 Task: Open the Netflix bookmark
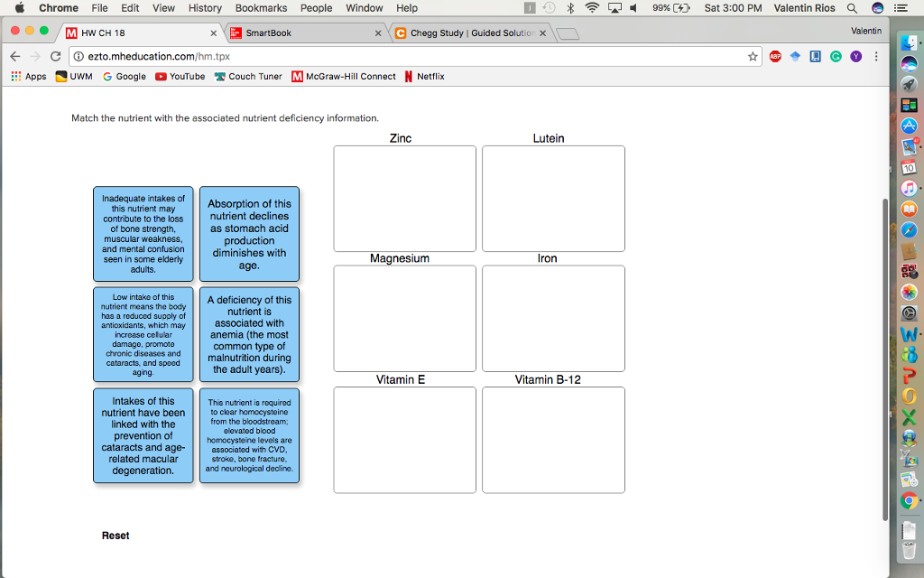pos(424,77)
